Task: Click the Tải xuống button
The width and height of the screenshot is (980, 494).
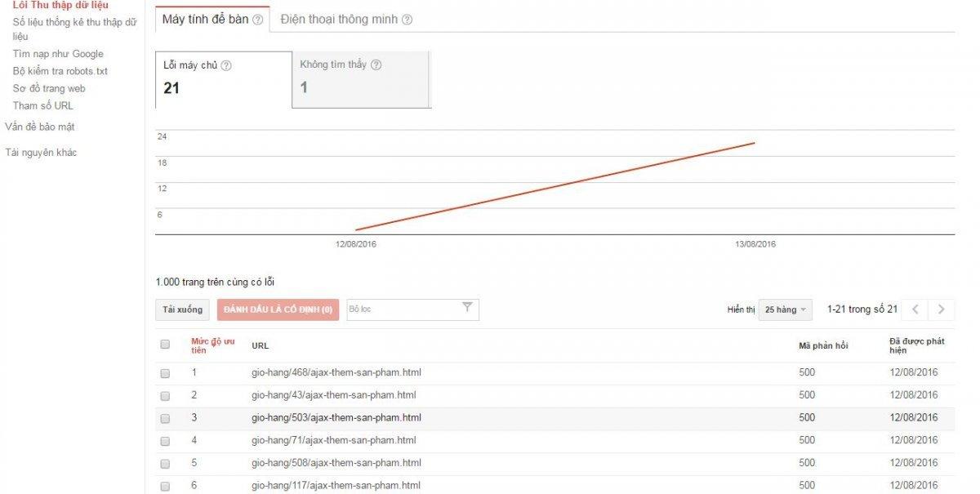Action: [182, 309]
